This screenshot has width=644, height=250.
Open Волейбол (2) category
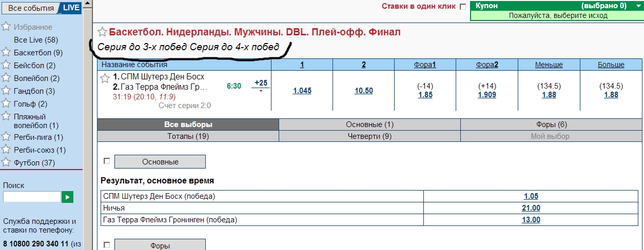click(37, 78)
